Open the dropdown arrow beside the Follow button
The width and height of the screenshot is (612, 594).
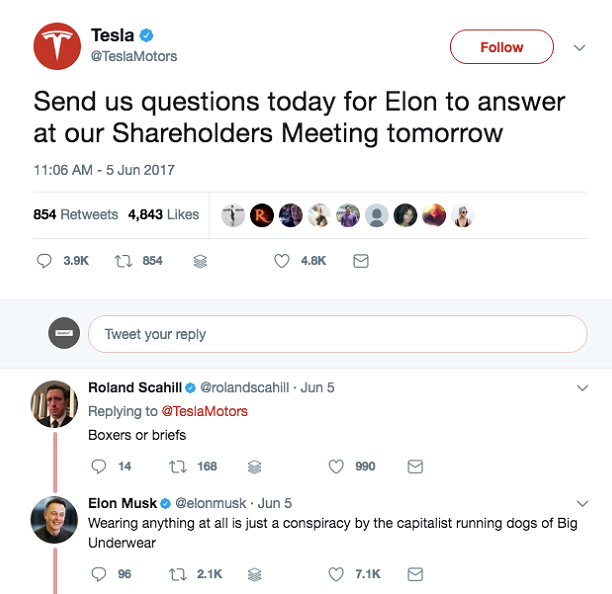(x=579, y=47)
